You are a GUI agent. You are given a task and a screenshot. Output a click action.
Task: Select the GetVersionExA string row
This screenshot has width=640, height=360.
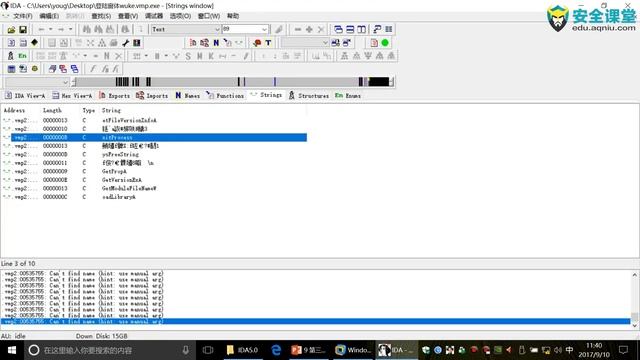[x=155, y=180]
